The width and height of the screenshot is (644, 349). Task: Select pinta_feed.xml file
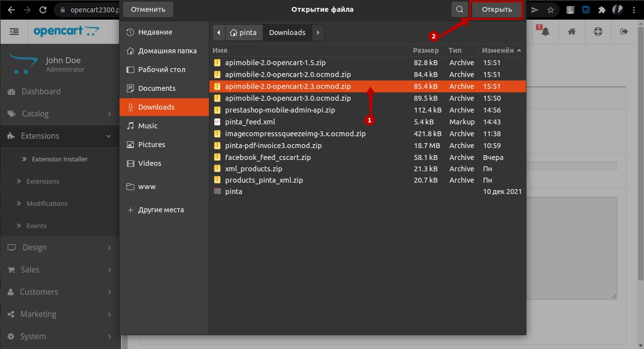click(367, 122)
